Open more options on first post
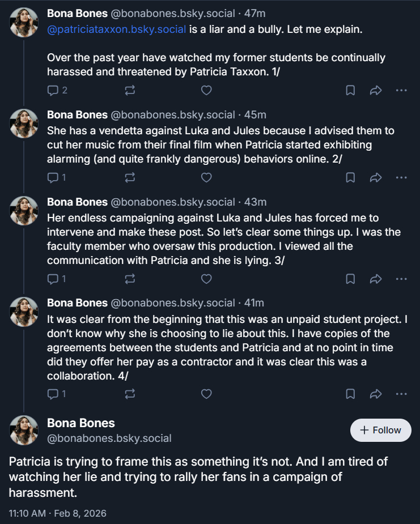 click(401, 90)
